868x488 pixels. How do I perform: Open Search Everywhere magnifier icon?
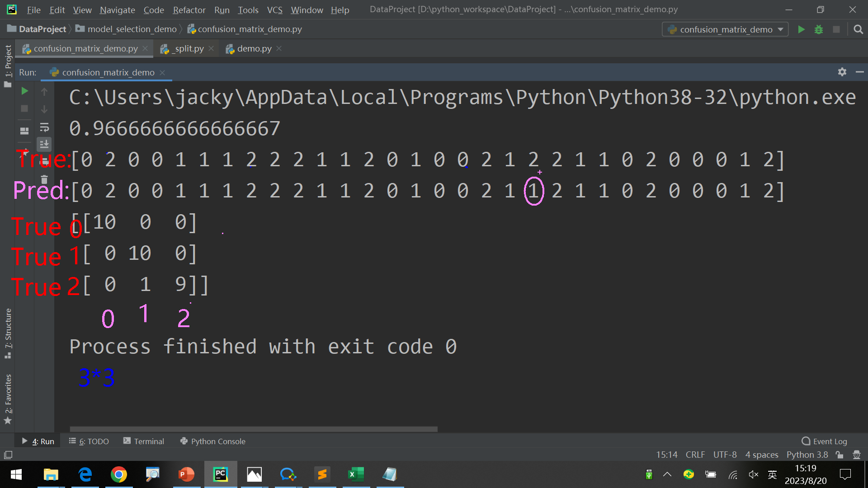[858, 29]
